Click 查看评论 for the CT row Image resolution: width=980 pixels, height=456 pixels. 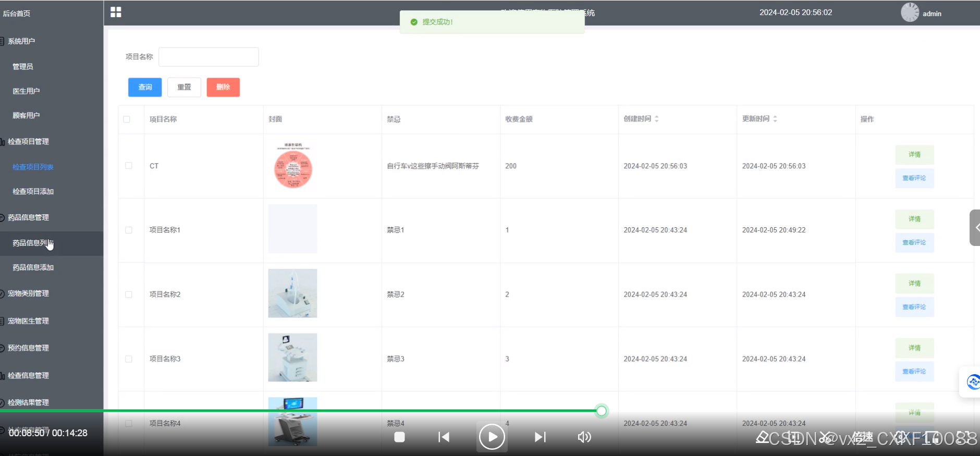(x=914, y=178)
